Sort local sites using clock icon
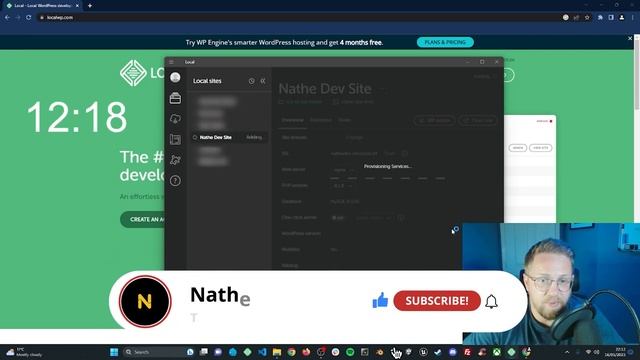The height and width of the screenshot is (360, 640). tap(251, 81)
